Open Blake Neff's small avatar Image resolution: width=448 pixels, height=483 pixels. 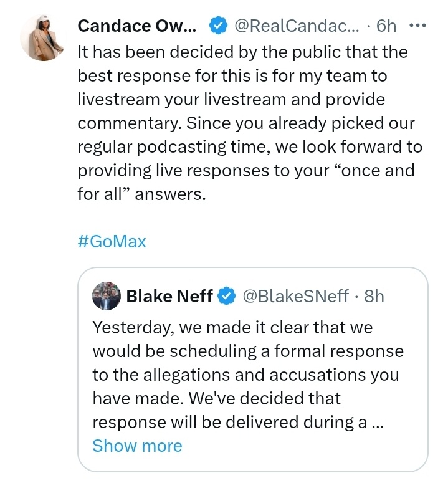coord(106,295)
